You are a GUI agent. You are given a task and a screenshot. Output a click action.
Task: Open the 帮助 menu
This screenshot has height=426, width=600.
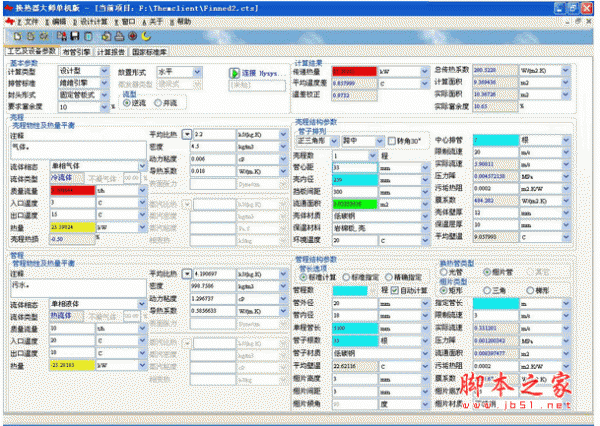[x=181, y=22]
